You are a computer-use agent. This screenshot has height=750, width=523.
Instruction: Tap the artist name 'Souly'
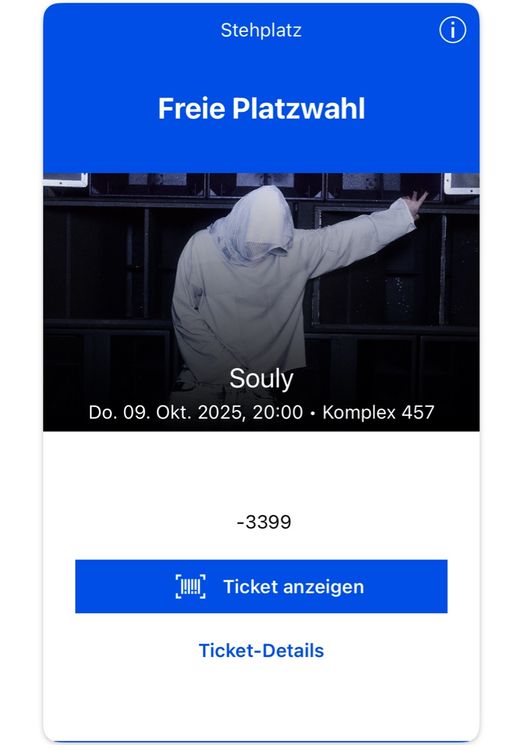(x=261, y=379)
